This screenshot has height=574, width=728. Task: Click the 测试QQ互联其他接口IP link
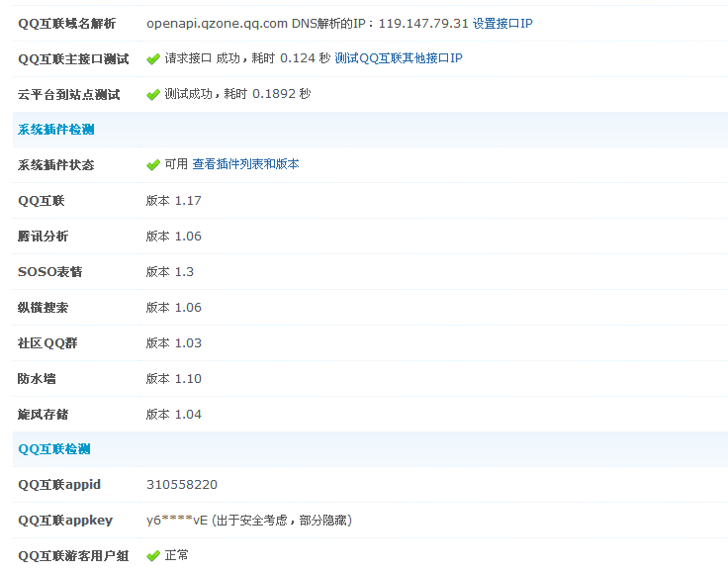coord(399,58)
